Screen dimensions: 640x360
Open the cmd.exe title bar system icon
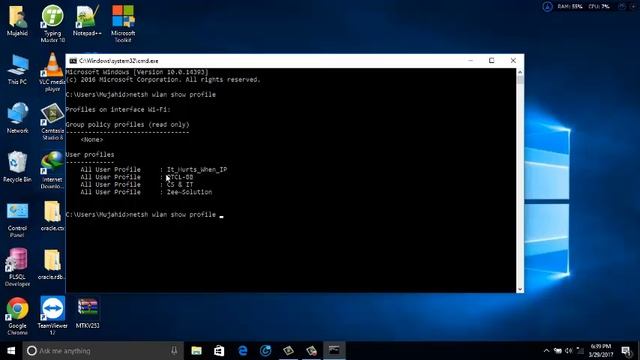73,61
